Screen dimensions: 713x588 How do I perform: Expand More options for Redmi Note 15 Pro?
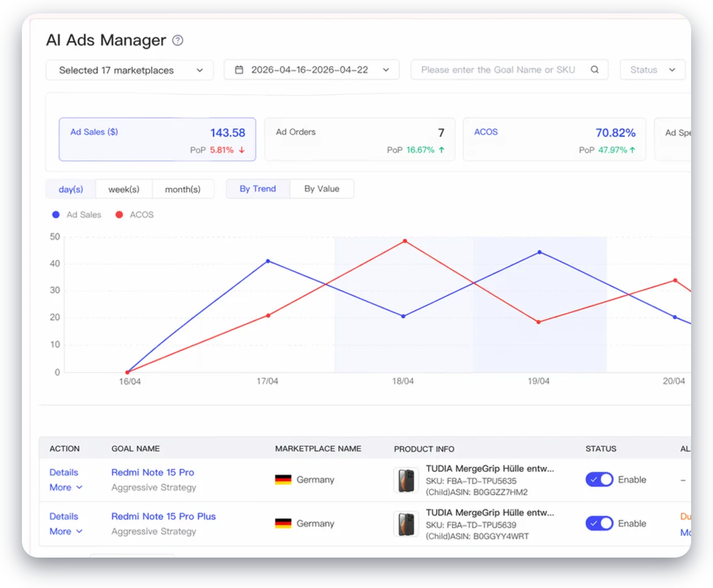(64, 487)
